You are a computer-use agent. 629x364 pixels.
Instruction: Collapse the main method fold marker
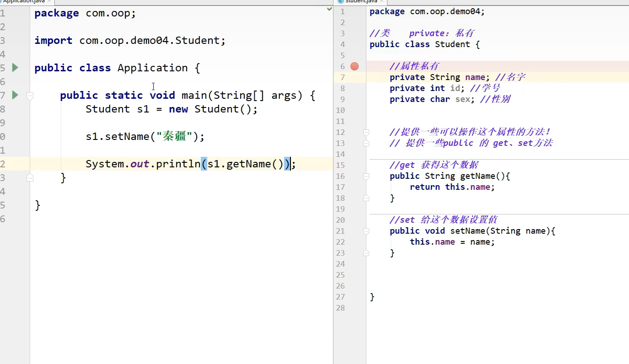(x=30, y=96)
